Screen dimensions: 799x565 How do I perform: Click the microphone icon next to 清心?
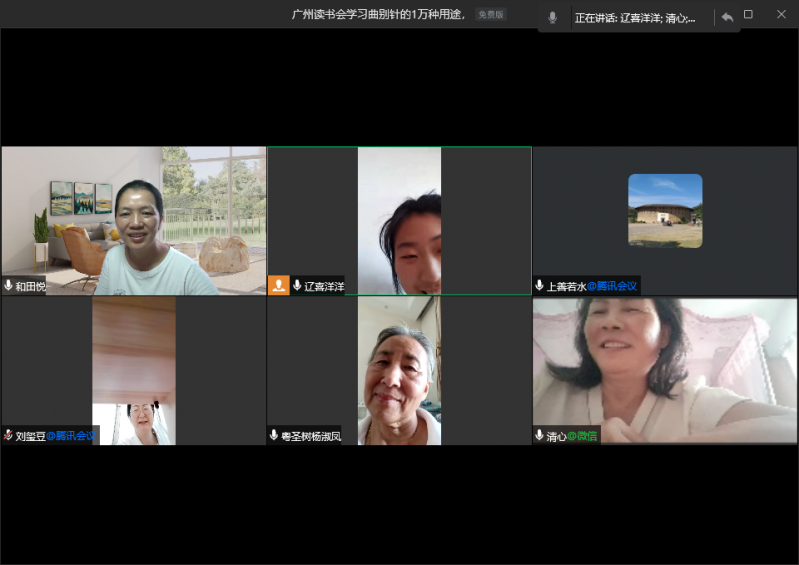tap(540, 435)
